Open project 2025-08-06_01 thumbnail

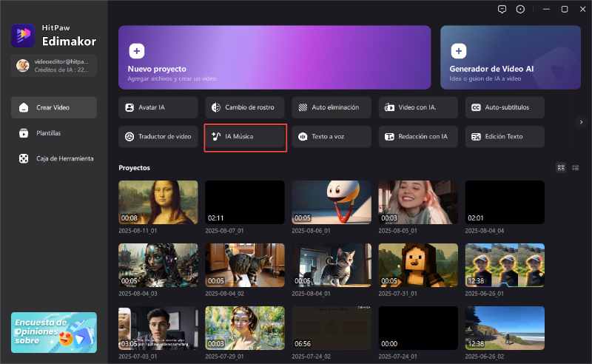(x=332, y=203)
